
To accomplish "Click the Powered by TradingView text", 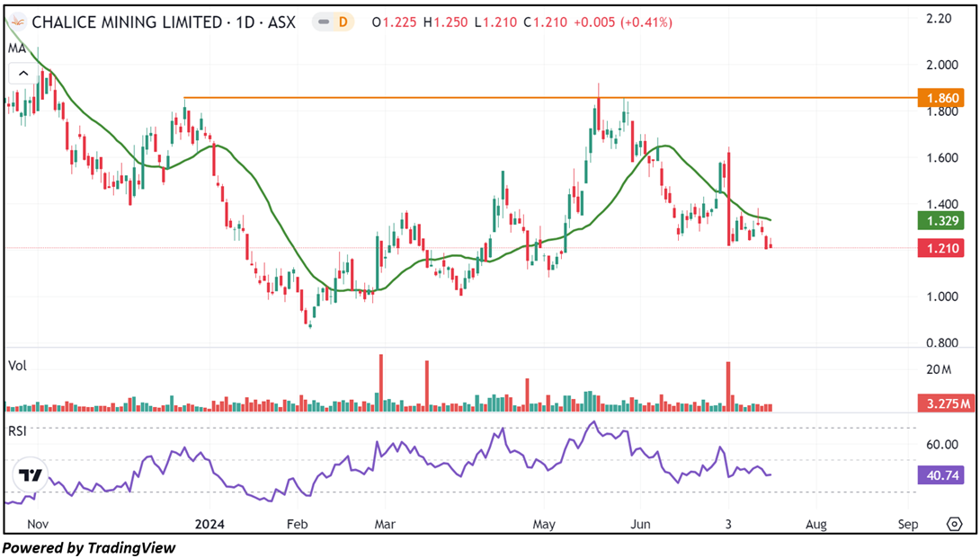I will tap(89, 547).
